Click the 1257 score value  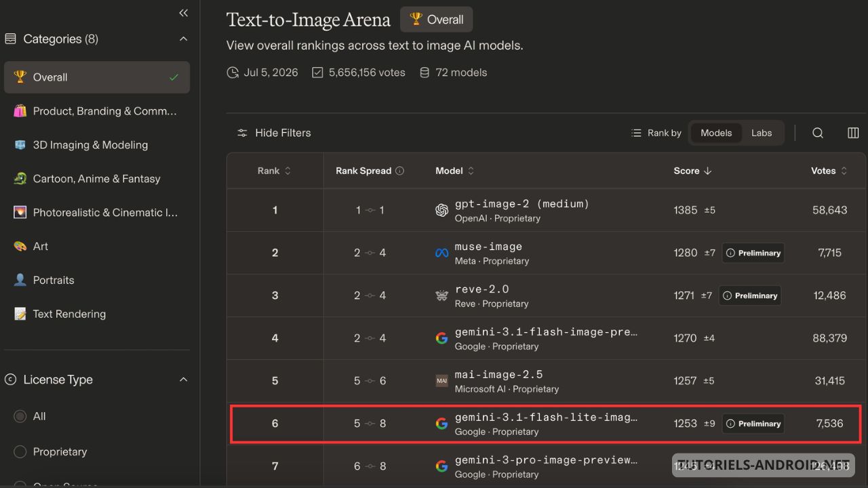pos(685,381)
